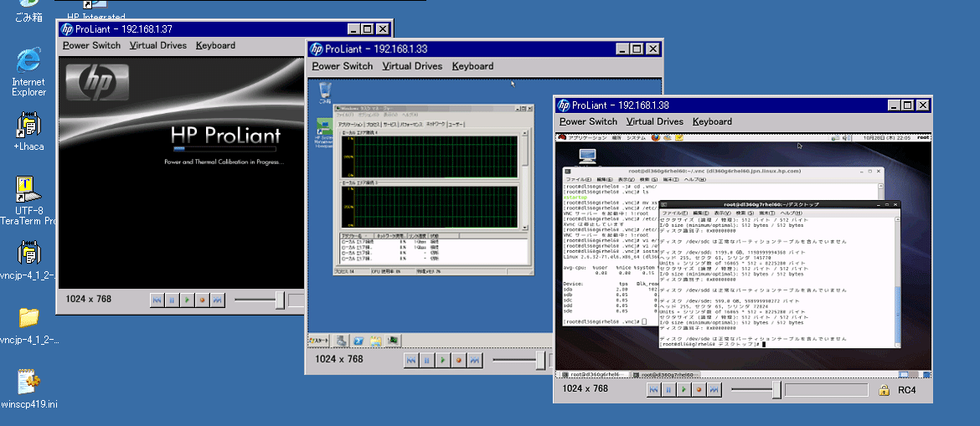980x426 pixels.
Task: Click skip-to-start button in 192.168.1.38 window
Action: pyautogui.click(x=653, y=390)
